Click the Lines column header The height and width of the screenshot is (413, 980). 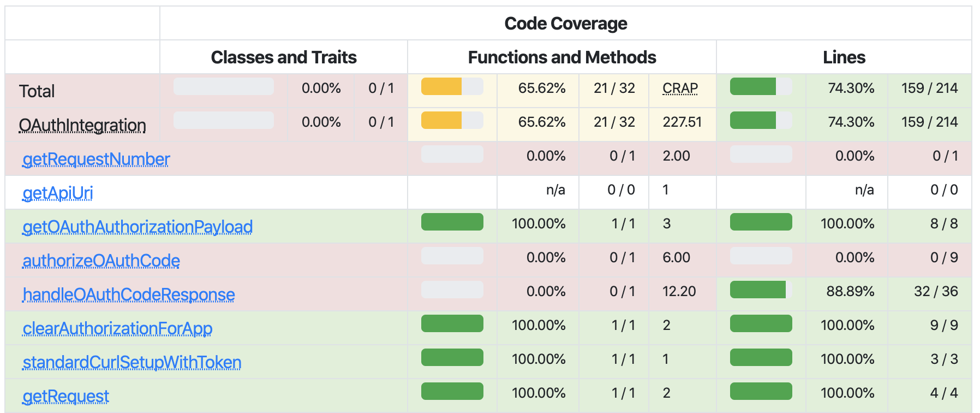click(844, 57)
